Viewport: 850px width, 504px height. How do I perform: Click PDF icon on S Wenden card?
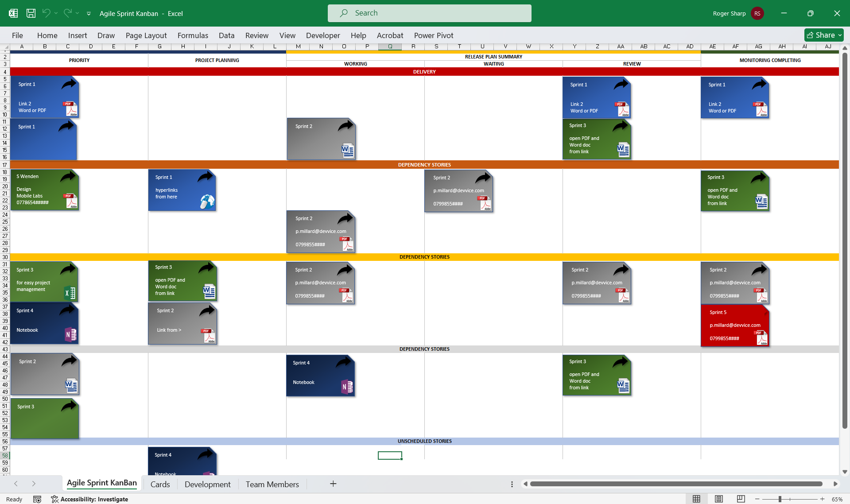coord(70,201)
